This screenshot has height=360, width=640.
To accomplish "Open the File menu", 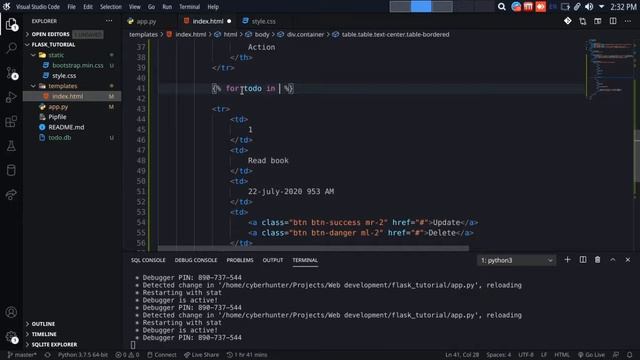I will 71,7.
